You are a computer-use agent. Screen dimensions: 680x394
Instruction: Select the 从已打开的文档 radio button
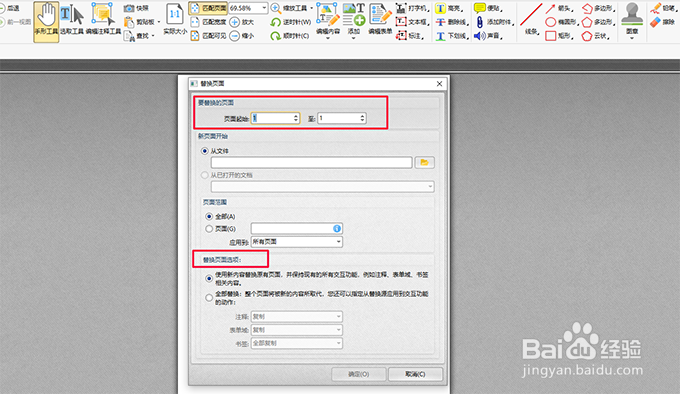point(204,175)
